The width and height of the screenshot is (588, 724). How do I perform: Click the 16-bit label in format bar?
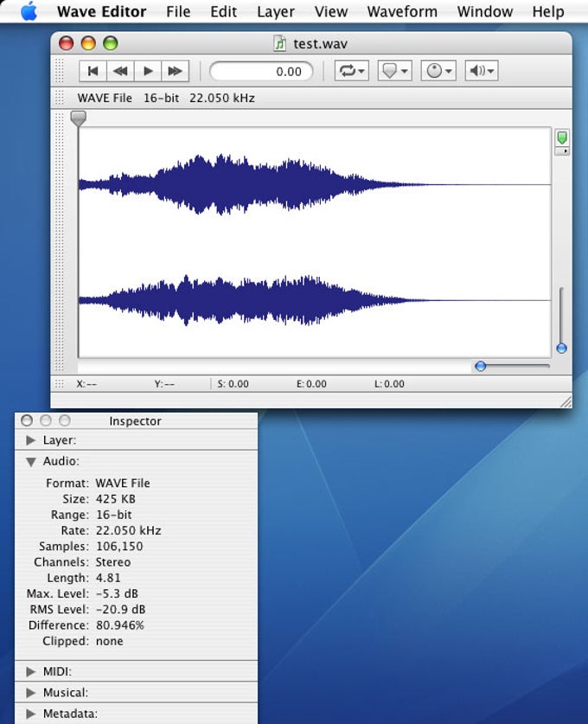pos(161,98)
